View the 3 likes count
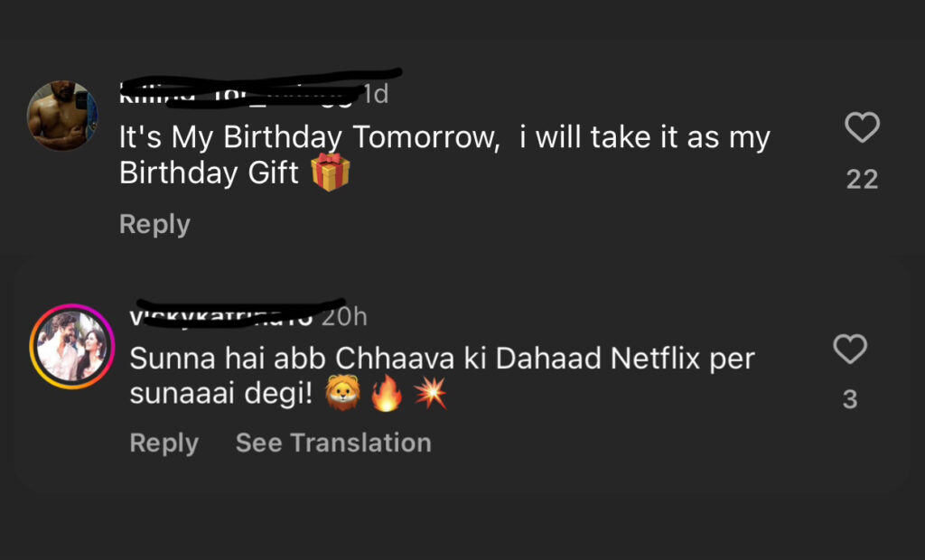This screenshot has height=560, width=925. pyautogui.click(x=850, y=399)
